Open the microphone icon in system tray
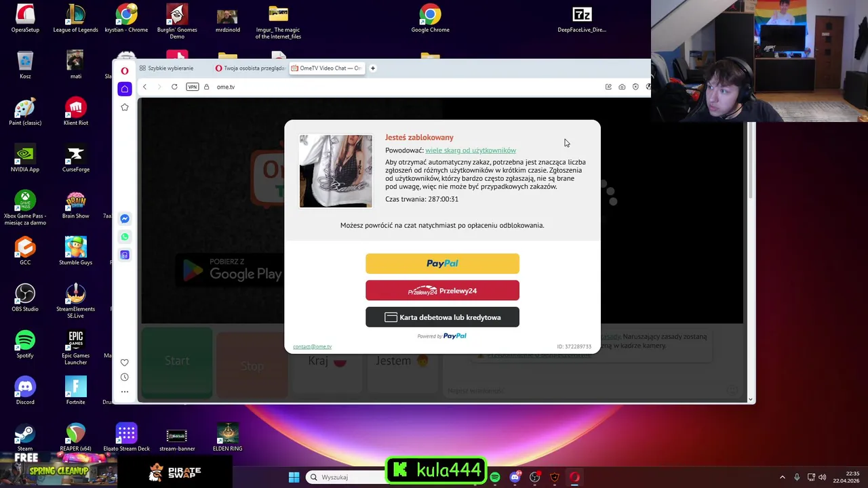The width and height of the screenshot is (868, 488). tap(797, 477)
